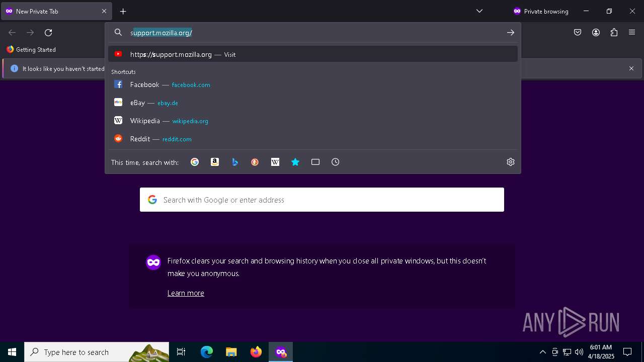Click the reload page icon

pyautogui.click(x=48, y=33)
